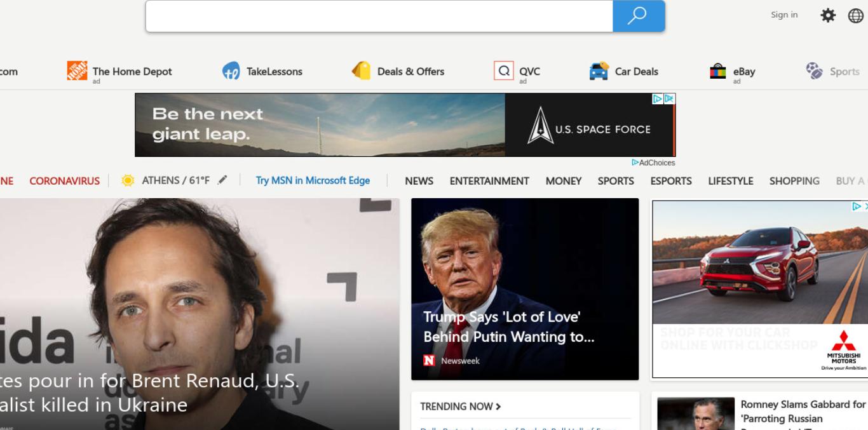Screen dimensions: 868x430
Task: Open the SPORTS menu item
Action: click(x=616, y=181)
